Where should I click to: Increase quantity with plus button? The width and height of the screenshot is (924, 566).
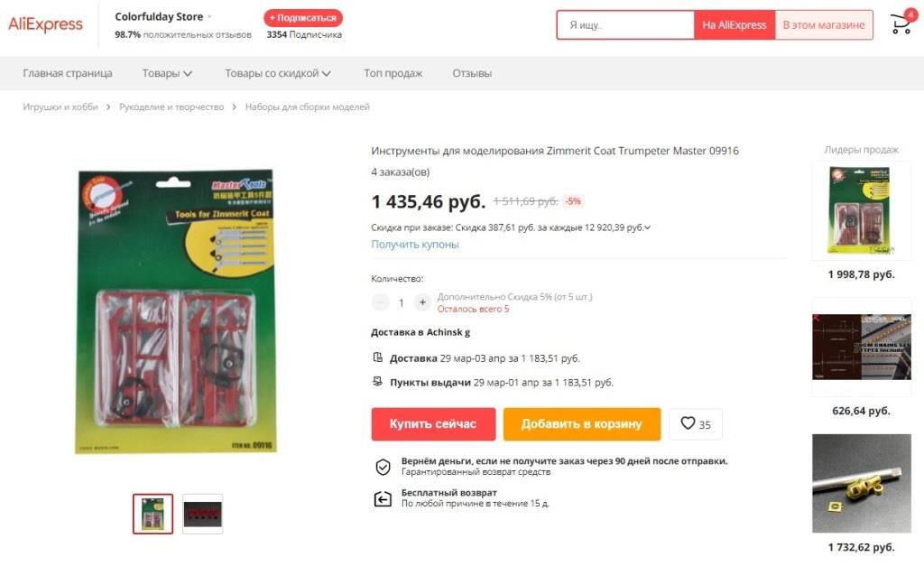(x=422, y=302)
